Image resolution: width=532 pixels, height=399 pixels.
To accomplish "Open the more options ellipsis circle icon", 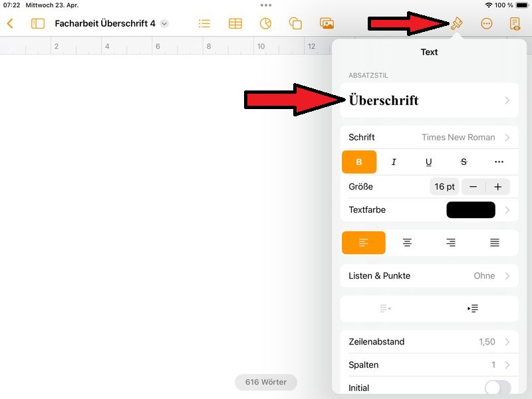I will click(x=487, y=23).
